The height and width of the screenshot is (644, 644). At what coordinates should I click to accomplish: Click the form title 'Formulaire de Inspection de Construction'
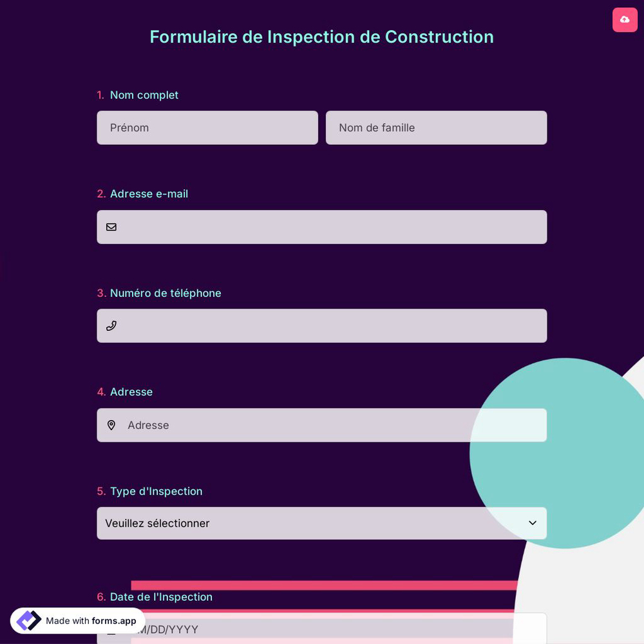(322, 37)
